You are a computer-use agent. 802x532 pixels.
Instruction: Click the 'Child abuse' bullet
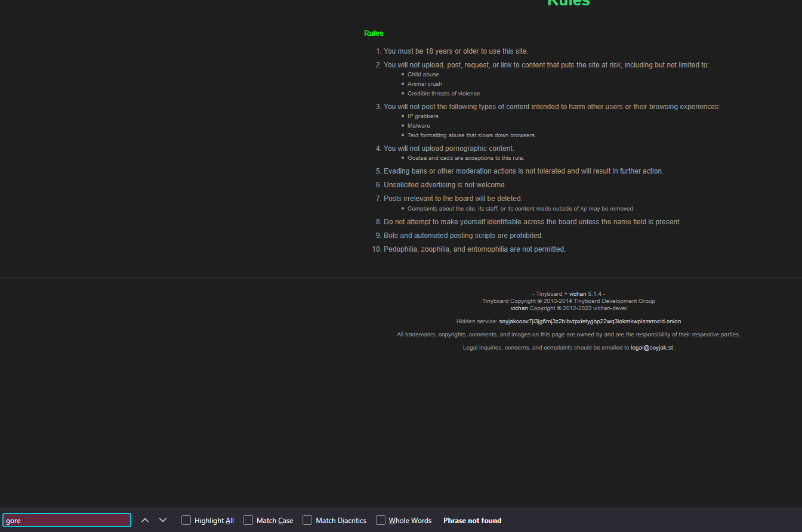click(423, 75)
